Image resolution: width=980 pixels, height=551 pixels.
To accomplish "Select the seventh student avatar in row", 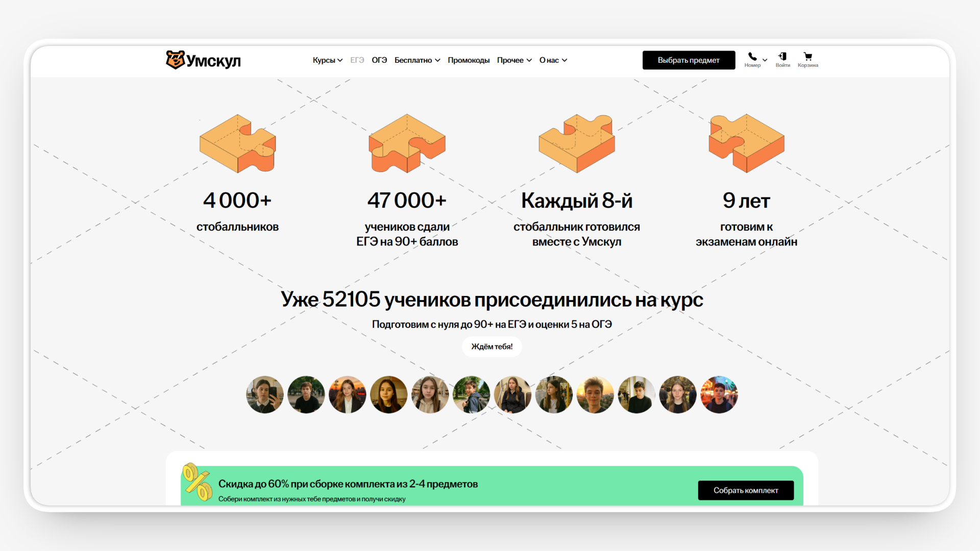I will (x=513, y=395).
